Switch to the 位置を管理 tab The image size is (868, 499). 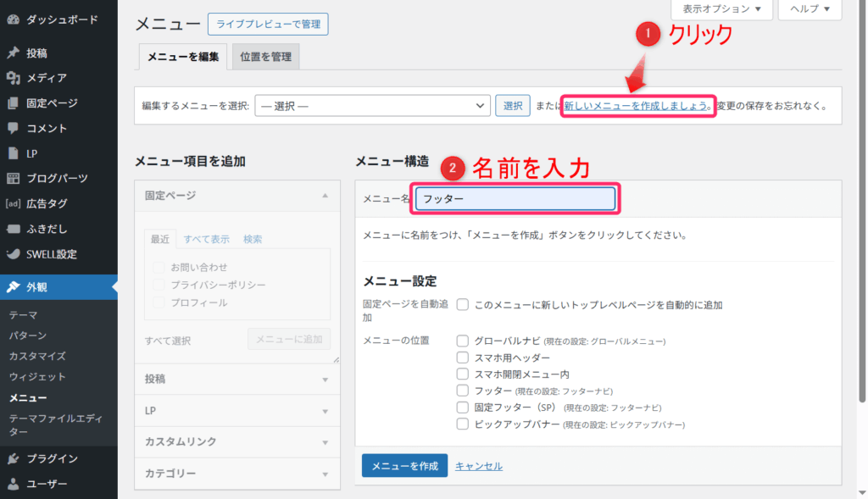[265, 57]
